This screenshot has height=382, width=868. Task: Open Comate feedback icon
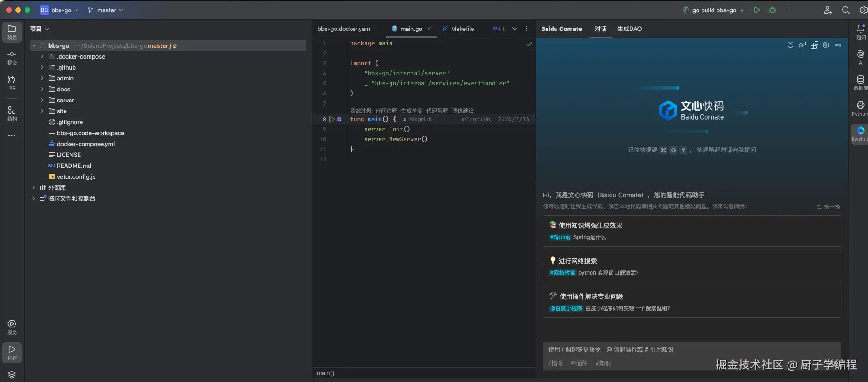[x=802, y=45]
